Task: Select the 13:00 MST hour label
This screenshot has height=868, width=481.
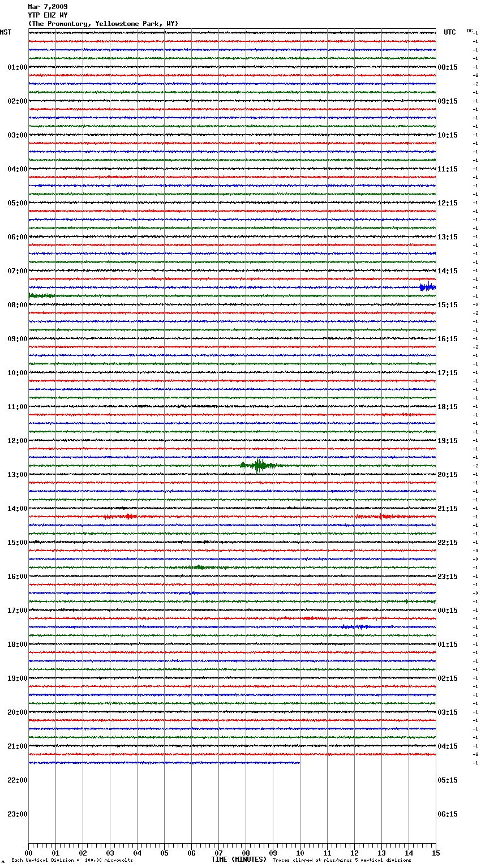Action: [x=18, y=475]
